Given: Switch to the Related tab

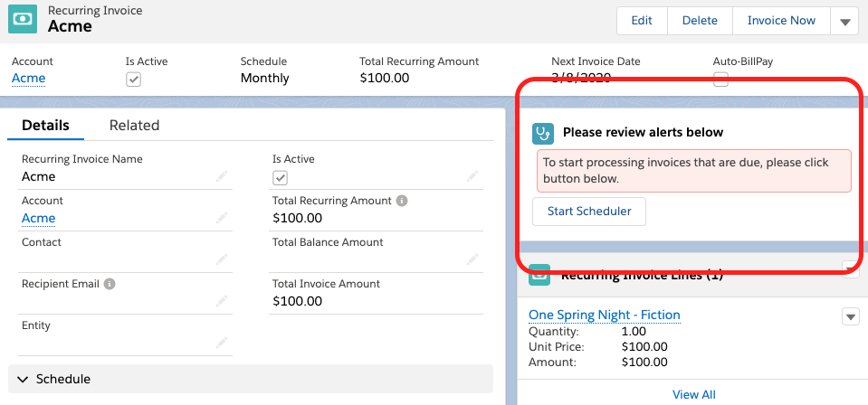Looking at the screenshot, I should [134, 126].
